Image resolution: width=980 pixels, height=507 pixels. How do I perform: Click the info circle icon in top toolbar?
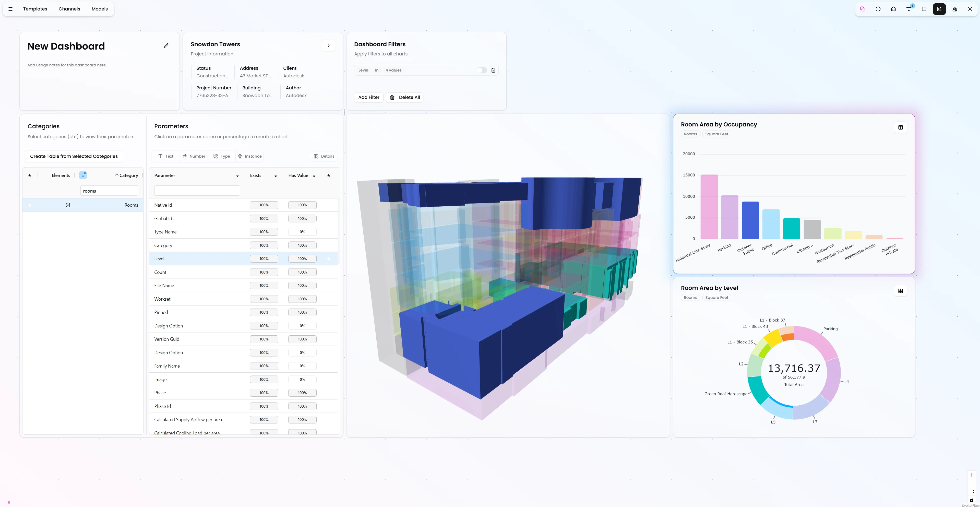[878, 9]
